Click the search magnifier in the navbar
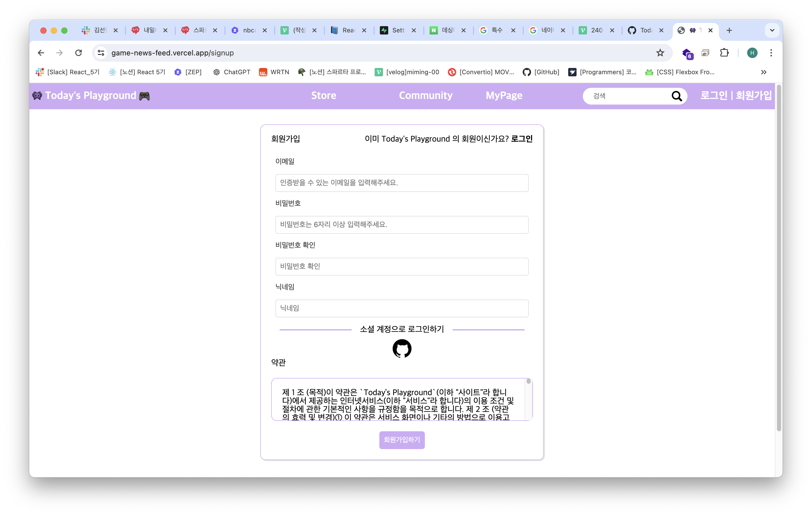The height and width of the screenshot is (516, 812). tap(677, 96)
